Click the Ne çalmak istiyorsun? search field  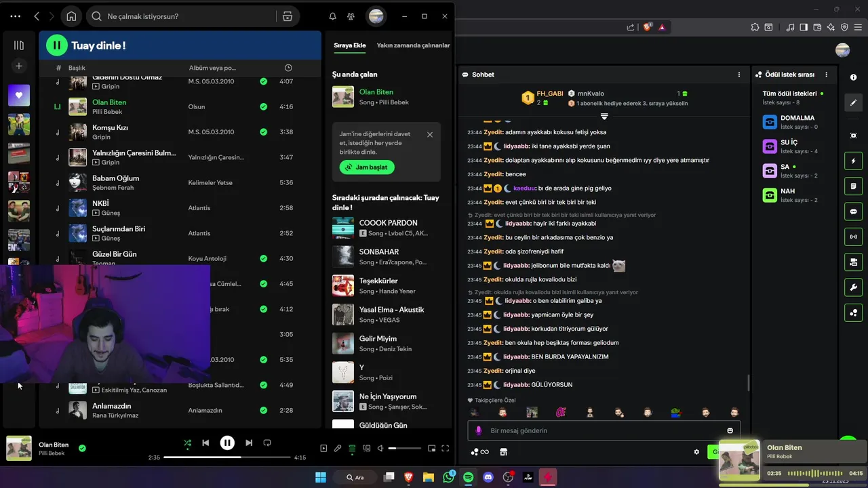(x=182, y=16)
